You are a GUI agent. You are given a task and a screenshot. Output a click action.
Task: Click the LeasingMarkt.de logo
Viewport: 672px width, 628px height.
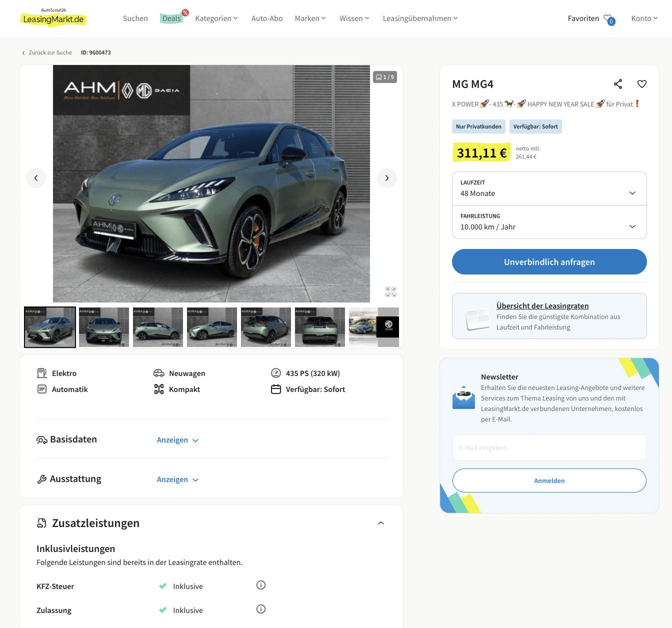53,17
